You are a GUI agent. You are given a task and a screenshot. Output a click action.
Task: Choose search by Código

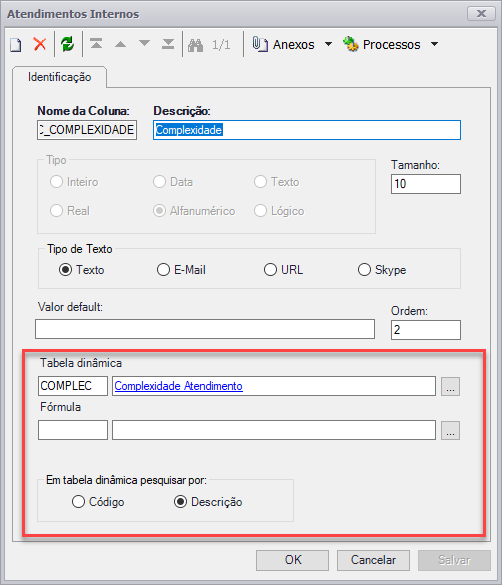point(78,502)
